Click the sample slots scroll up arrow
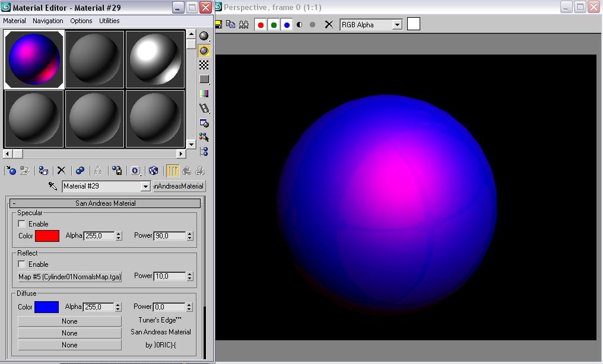 [x=191, y=34]
